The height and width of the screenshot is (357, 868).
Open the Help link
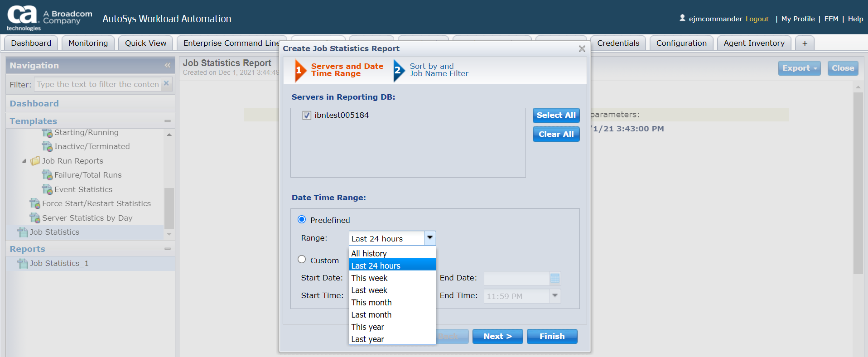click(855, 19)
